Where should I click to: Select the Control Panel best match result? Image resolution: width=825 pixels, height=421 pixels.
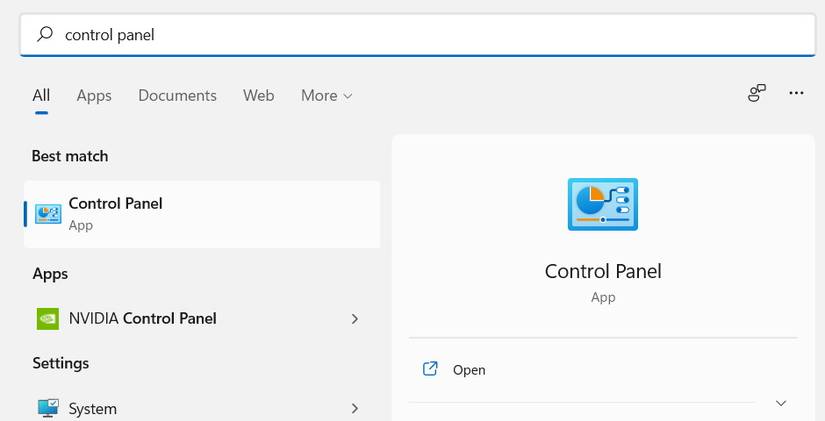202,213
